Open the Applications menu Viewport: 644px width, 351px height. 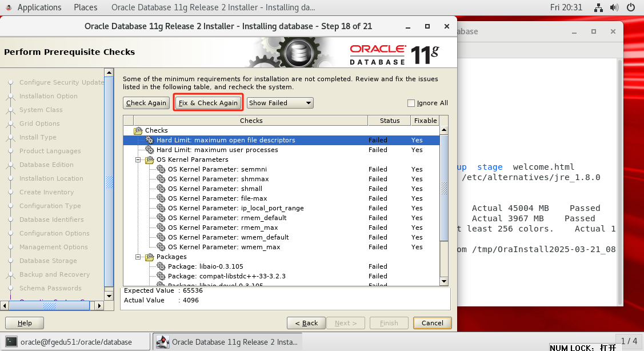(39, 7)
